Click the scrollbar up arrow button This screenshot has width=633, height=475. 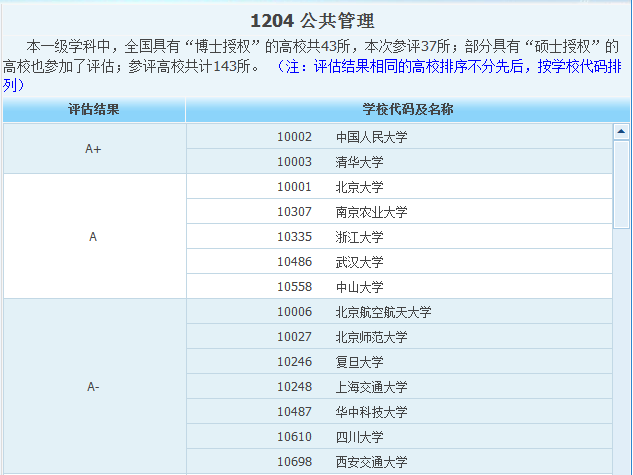point(621,132)
